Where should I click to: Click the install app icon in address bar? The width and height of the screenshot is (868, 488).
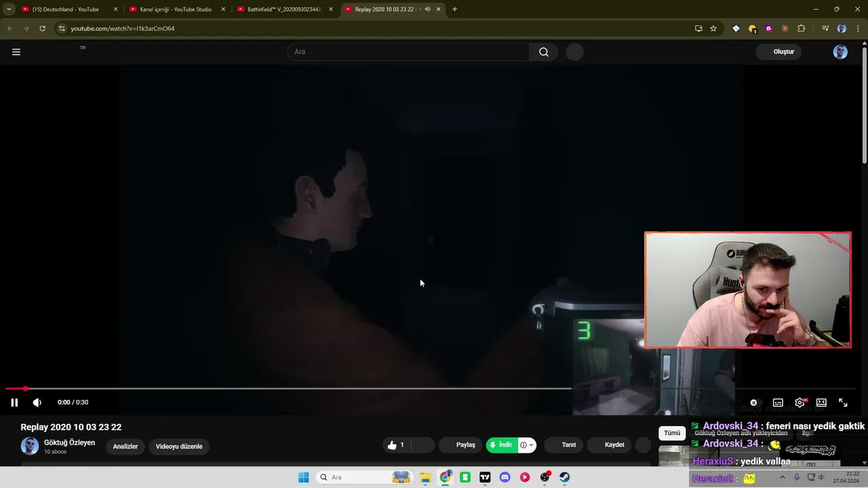pos(698,28)
